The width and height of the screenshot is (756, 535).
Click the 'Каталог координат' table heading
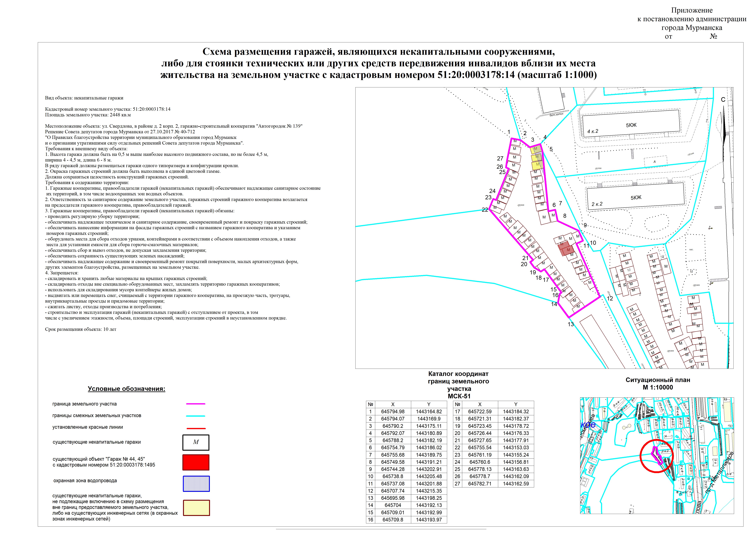pyautogui.click(x=458, y=374)
